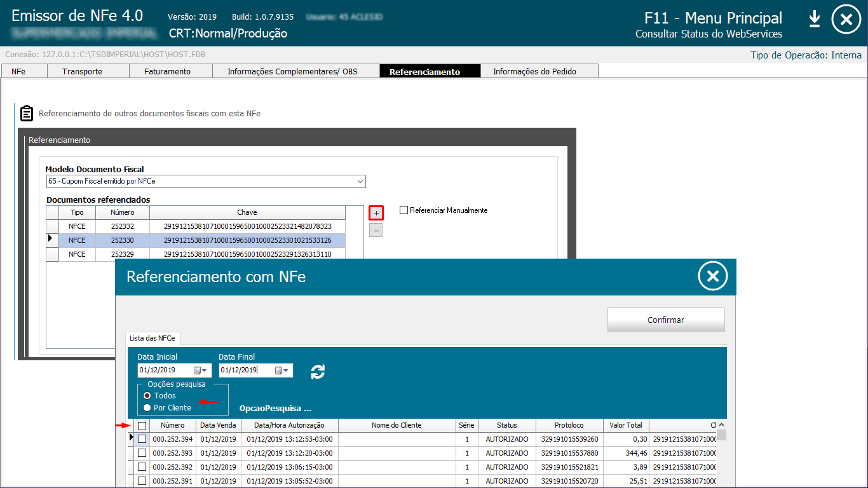Image resolution: width=868 pixels, height=488 pixels.
Task: Open the Data Inicial calendar picker
Action: tap(200, 370)
